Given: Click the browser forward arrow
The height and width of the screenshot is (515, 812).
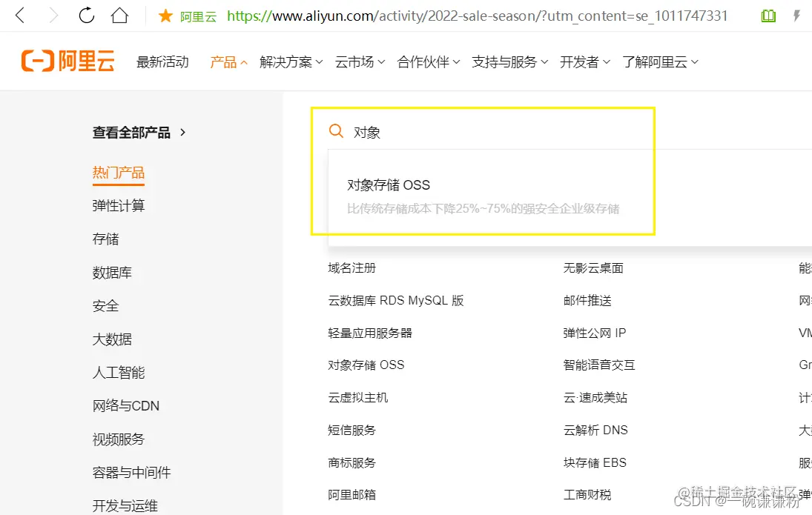Looking at the screenshot, I should 53,16.
